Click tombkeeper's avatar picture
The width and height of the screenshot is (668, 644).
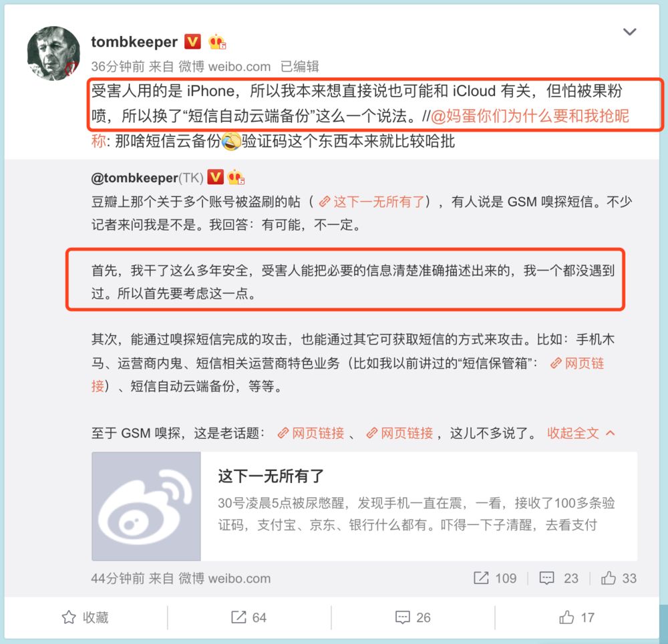point(53,53)
